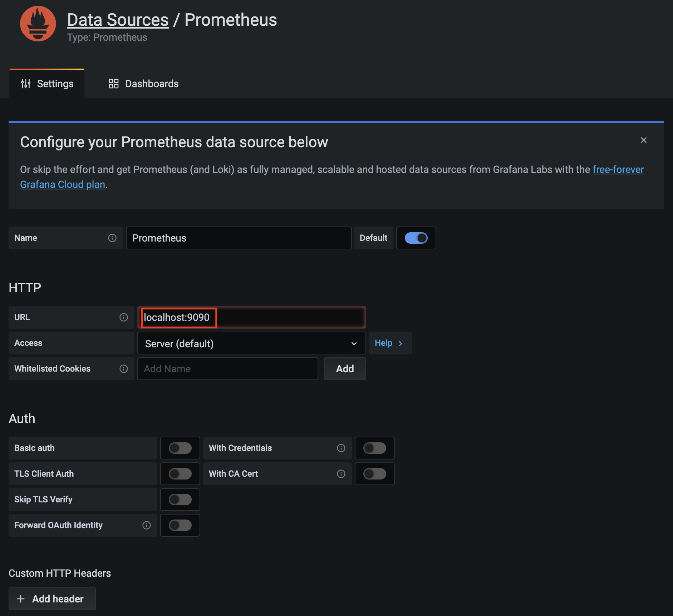Click the Default label

[x=374, y=238]
